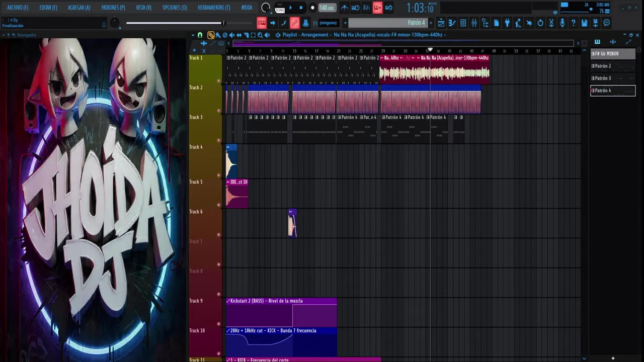The width and height of the screenshot is (644, 362).
Task: Open the VISTA menu
Action: [x=143, y=8]
